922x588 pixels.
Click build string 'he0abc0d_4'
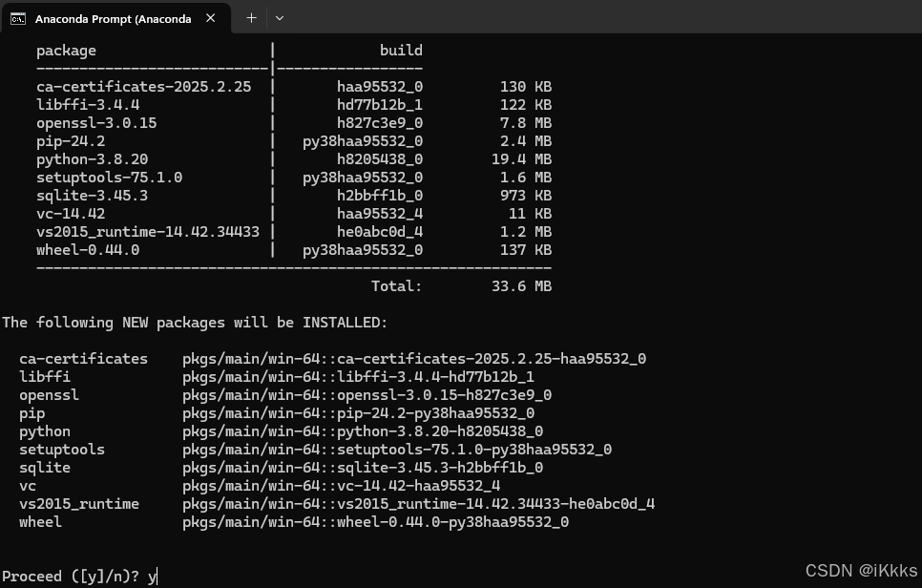pos(380,232)
